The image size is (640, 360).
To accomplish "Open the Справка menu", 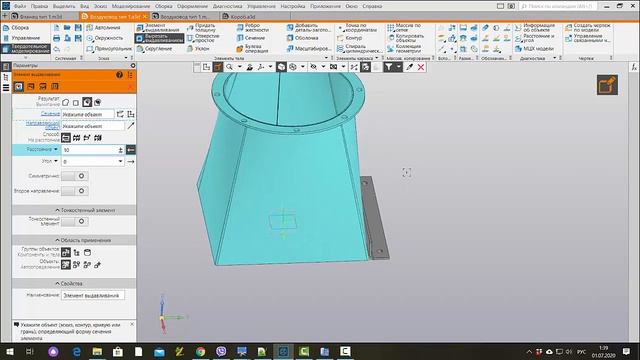I will point(372,6).
